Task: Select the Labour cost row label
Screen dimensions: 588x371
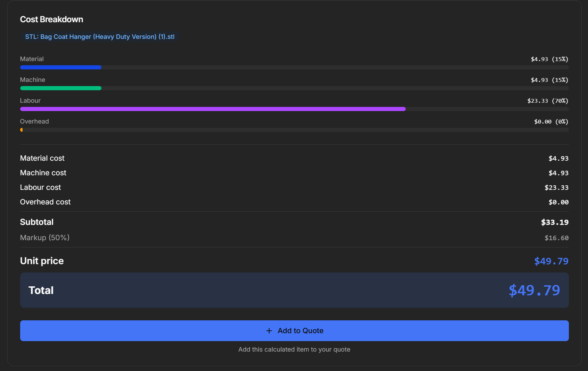Action: (x=40, y=187)
